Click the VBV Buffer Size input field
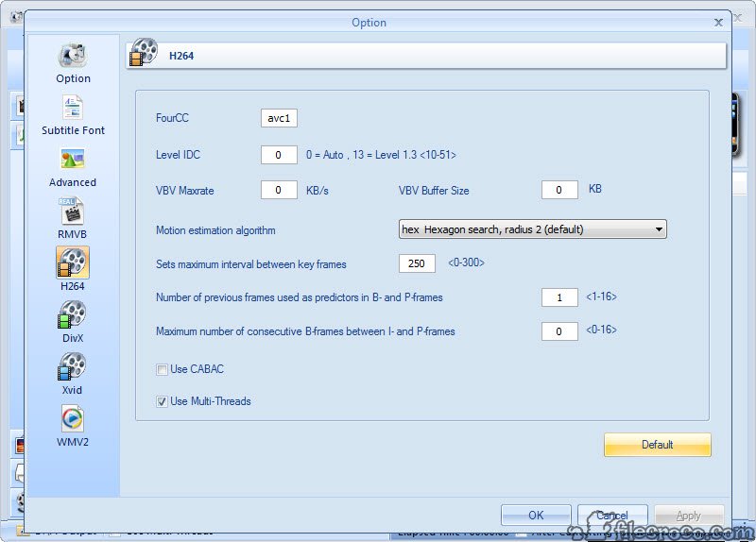 pyautogui.click(x=559, y=190)
